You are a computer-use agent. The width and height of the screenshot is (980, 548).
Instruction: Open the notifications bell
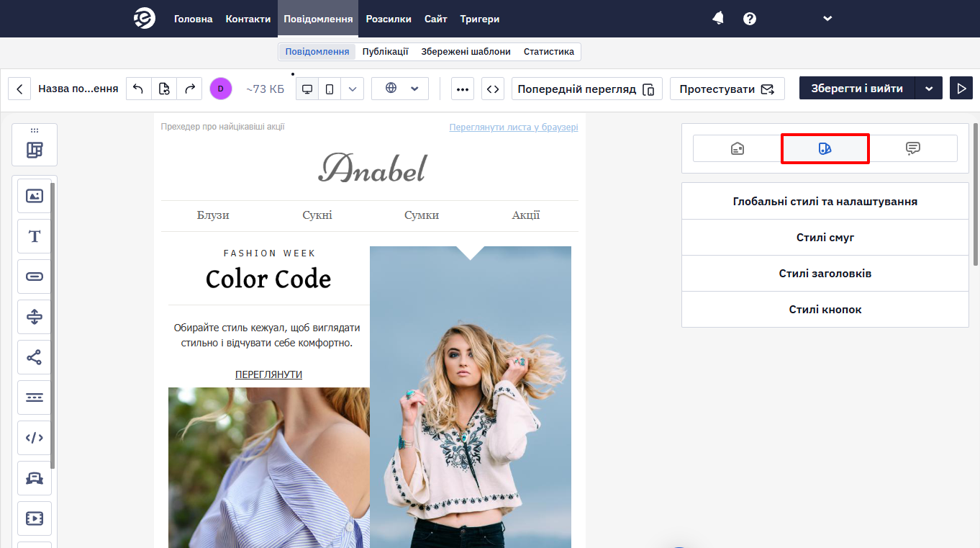[718, 19]
